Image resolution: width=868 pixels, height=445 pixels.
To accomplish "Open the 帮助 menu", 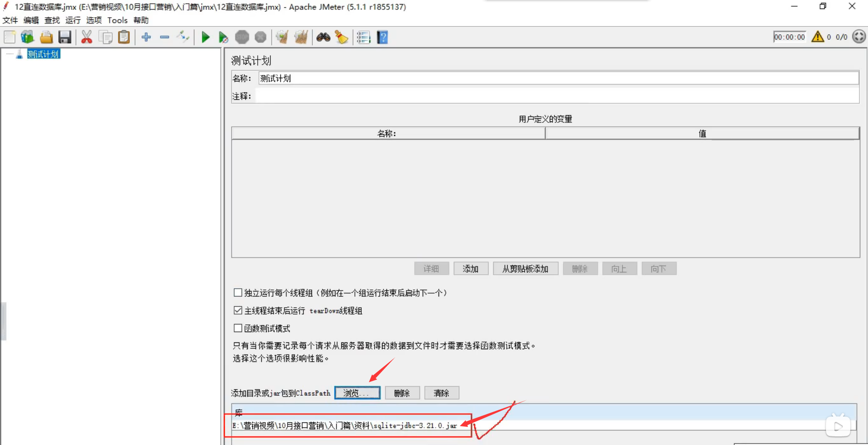I will (x=141, y=20).
